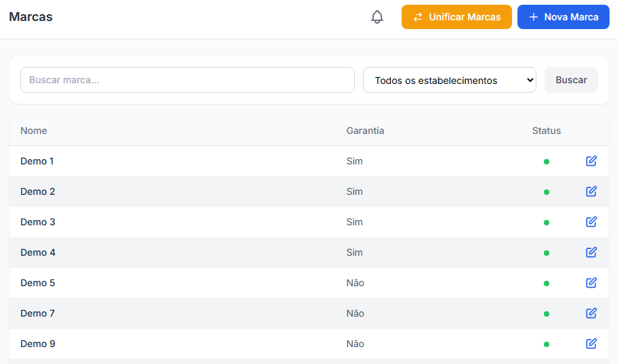Click the Garantia column header
This screenshot has width=617, height=364.
point(365,131)
